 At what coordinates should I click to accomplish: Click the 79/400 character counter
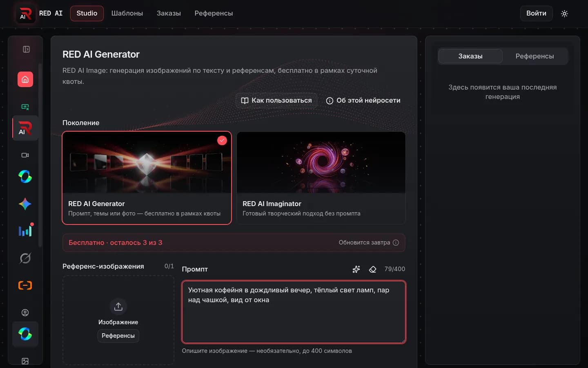click(395, 269)
